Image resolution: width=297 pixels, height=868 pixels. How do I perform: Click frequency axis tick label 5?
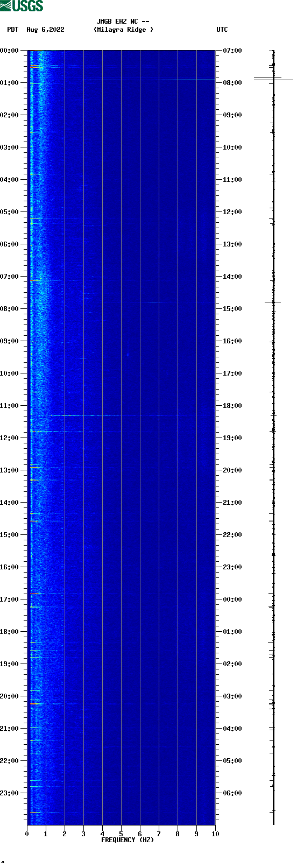pyautogui.click(x=121, y=834)
